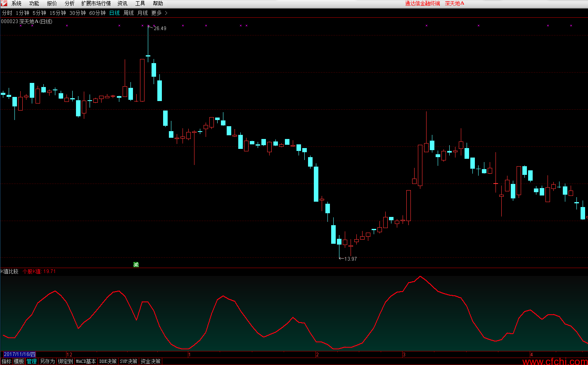Click the 绑定到 button
This screenshot has width=588, height=365.
(x=65, y=361)
